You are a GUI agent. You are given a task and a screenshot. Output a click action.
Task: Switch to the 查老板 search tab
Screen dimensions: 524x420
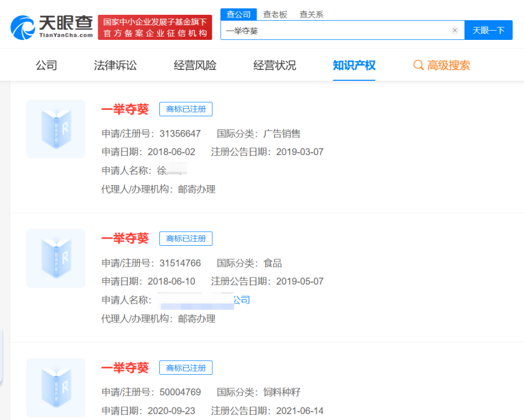pos(275,14)
